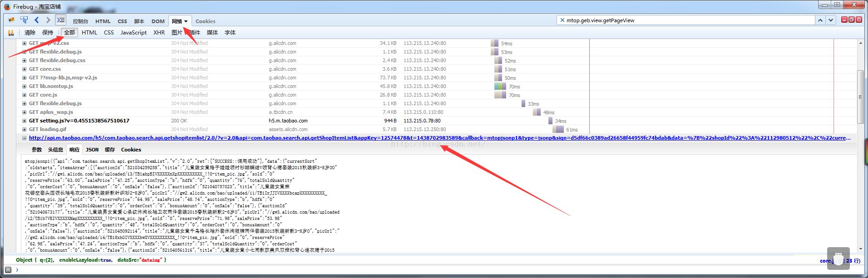The image size is (868, 278).
Task: Jump to next search match arrow
Action: click(831, 20)
